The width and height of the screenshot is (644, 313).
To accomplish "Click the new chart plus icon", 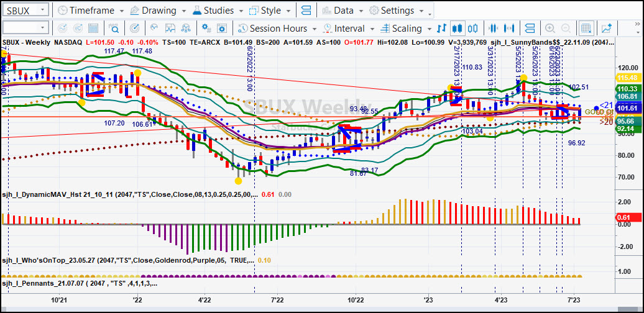I will 607,29.
